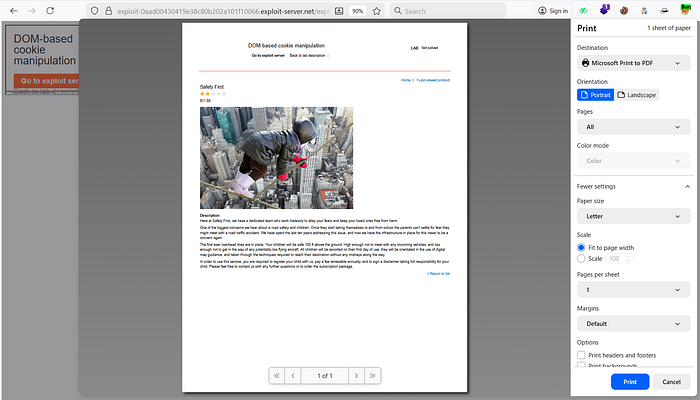Open the Margins dropdown set to Default

click(x=633, y=324)
